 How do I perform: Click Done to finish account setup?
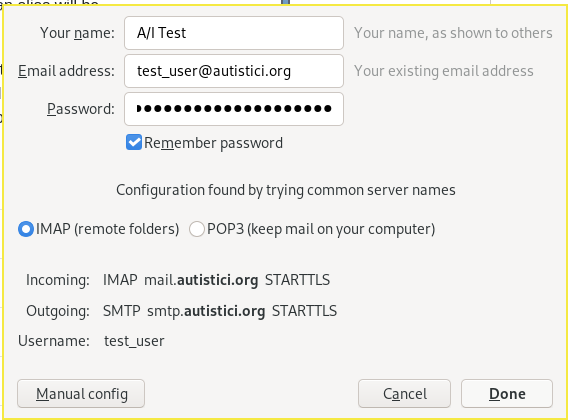tap(507, 394)
